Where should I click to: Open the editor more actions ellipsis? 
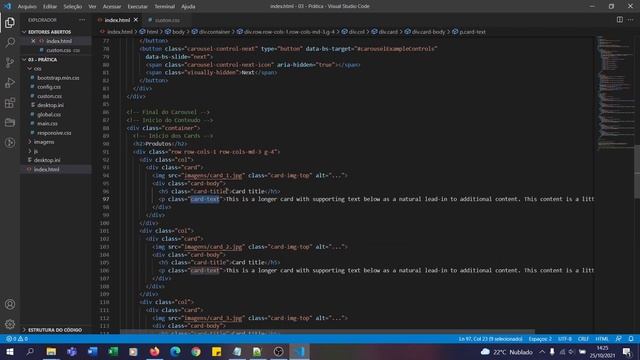tap(631, 20)
